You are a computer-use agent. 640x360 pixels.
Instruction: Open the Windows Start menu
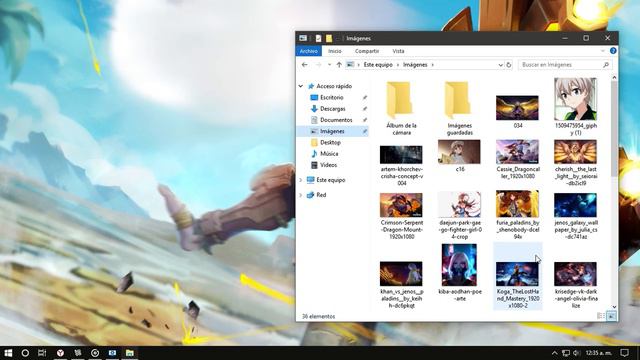click(8, 353)
